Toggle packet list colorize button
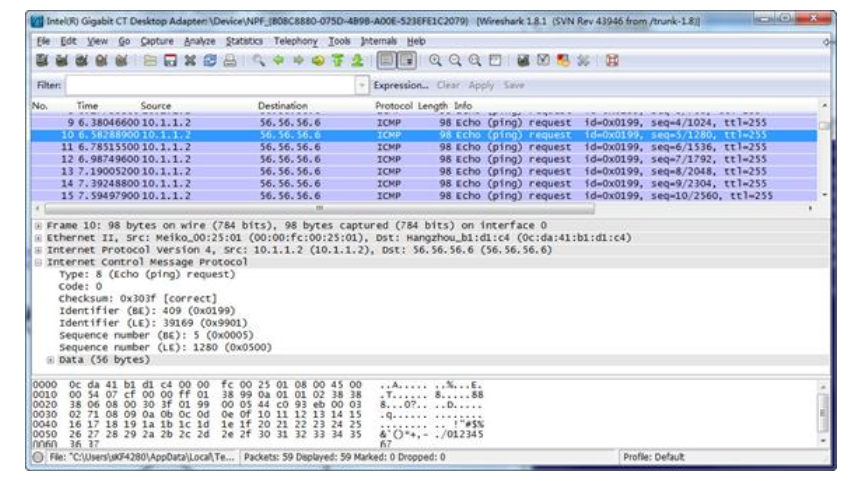Image resolution: width=854 pixels, height=482 pixels. (387, 60)
